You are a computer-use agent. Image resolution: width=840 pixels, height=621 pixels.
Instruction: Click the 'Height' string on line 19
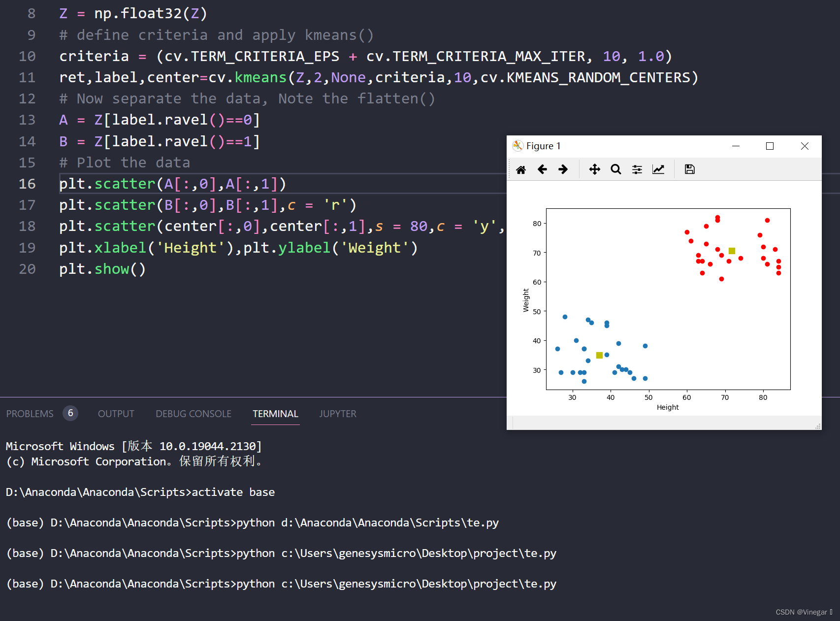191,248
